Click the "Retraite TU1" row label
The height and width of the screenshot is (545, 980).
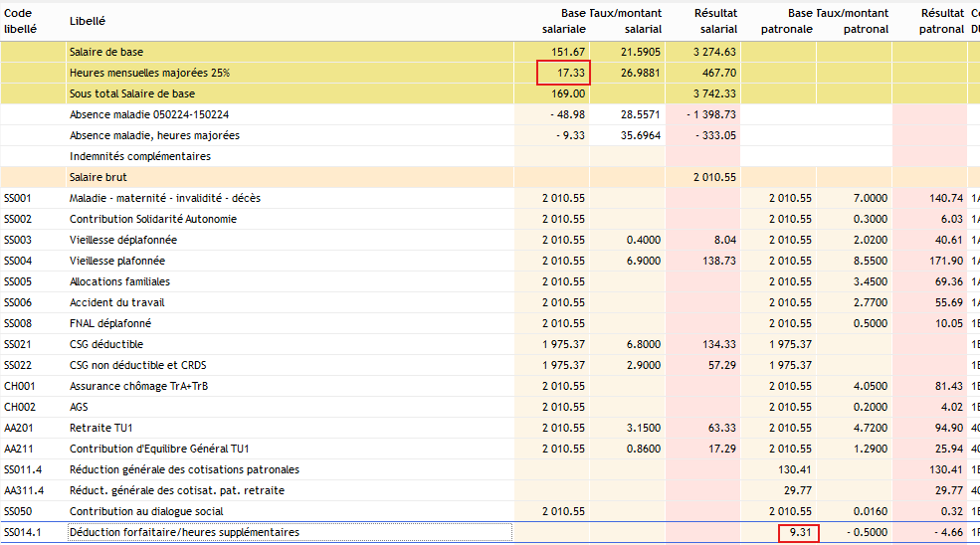click(101, 428)
